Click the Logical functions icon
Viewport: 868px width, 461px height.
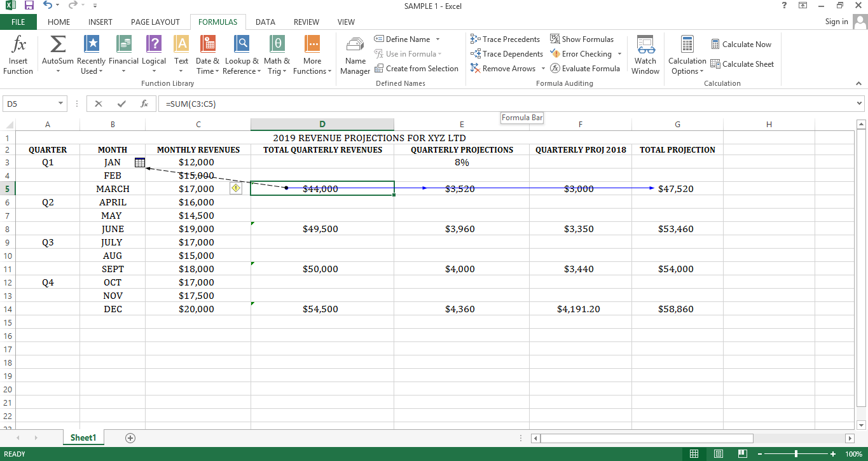click(x=153, y=54)
